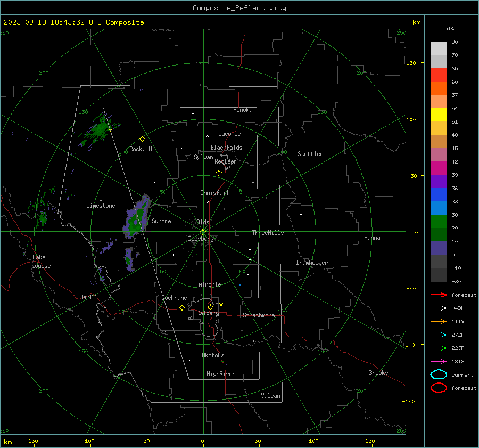
Task: Click the green echo cluster northwest of RockyMH
Action: (98, 129)
